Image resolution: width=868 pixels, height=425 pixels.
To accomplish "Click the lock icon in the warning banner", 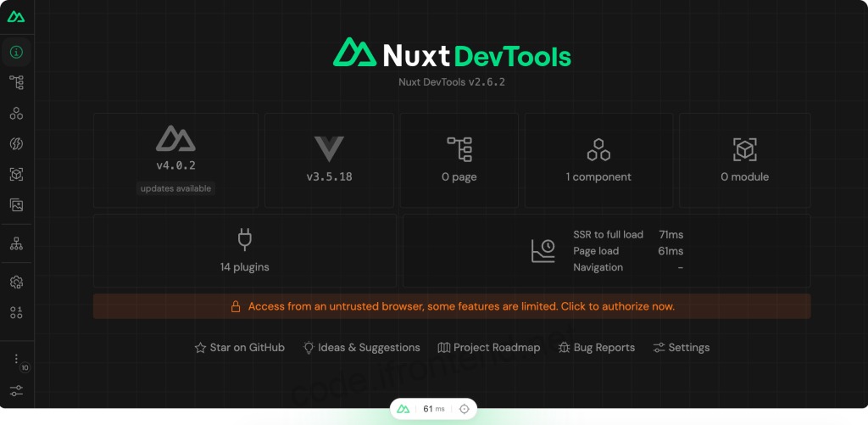I will click(x=236, y=306).
